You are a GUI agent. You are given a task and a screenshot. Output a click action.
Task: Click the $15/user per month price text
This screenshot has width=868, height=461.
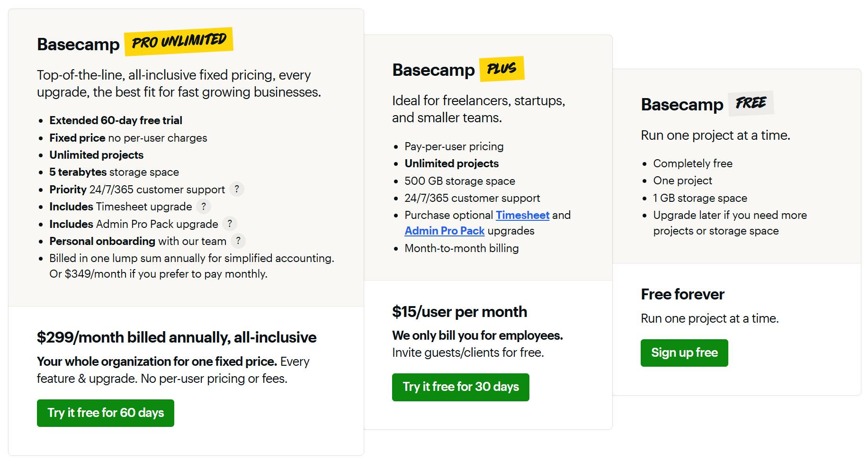pyautogui.click(x=459, y=312)
